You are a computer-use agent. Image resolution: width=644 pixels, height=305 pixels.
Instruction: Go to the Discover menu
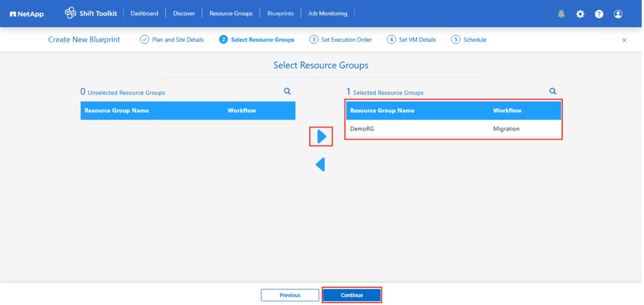point(184,13)
